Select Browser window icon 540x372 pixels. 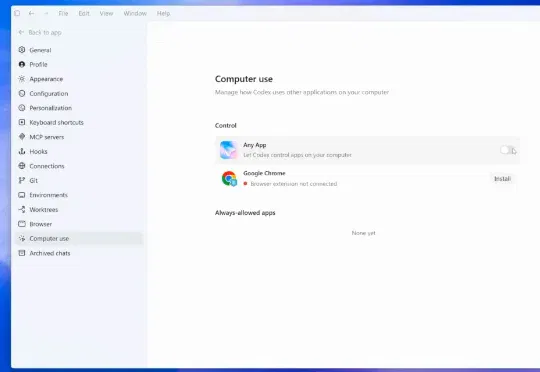pos(22,224)
